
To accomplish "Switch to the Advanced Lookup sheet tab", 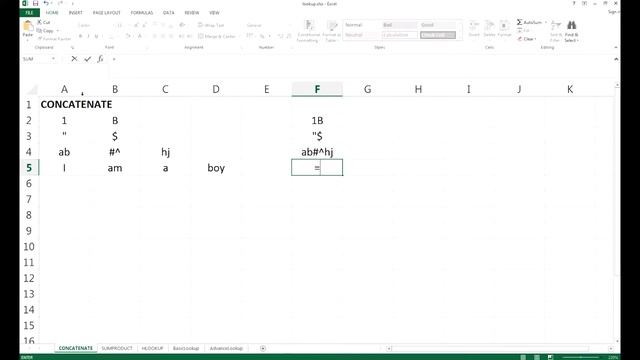I will (226, 348).
